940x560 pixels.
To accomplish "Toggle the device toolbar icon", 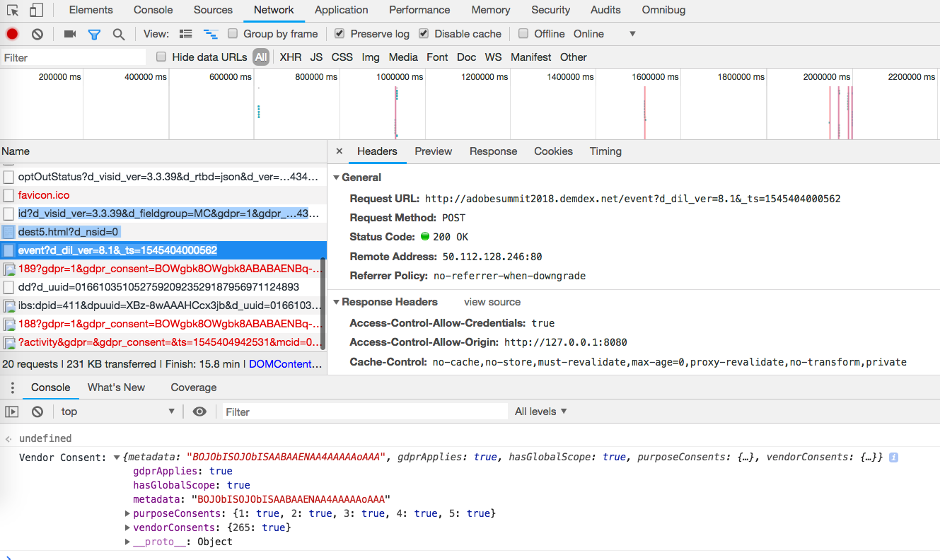I will [36, 10].
